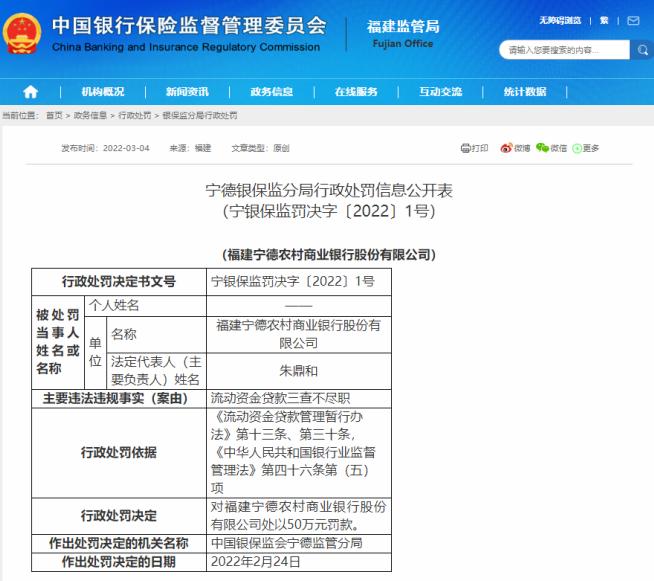The image size is (654, 581).
Task: Click cell 行政处罚决定书文号
Action: tap(119, 282)
